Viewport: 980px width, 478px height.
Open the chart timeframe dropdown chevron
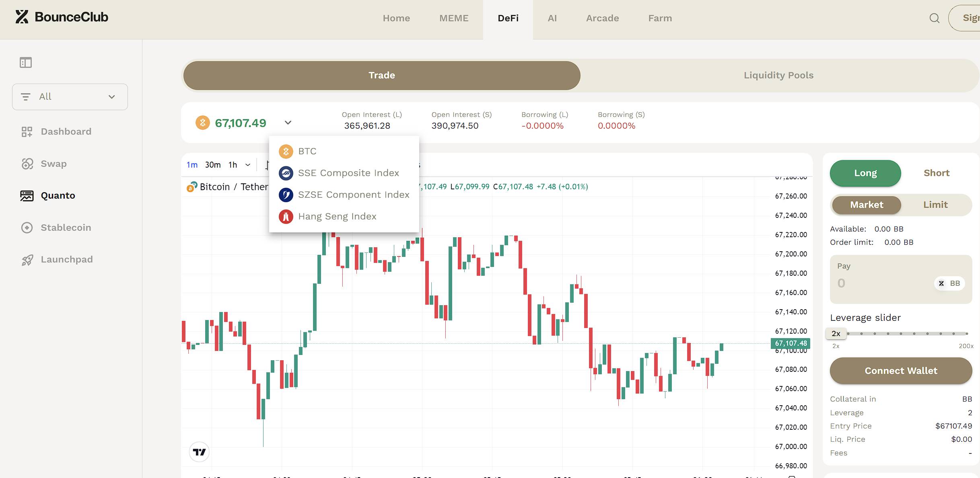[247, 165]
